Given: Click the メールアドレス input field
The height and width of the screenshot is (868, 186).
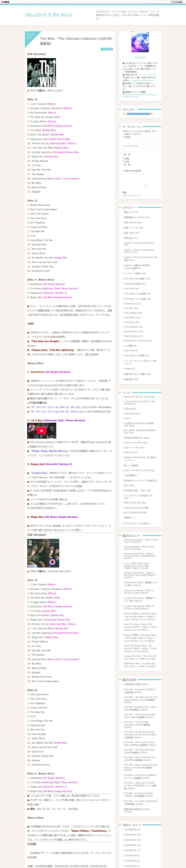Looking at the screenshot, I should [140, 150].
